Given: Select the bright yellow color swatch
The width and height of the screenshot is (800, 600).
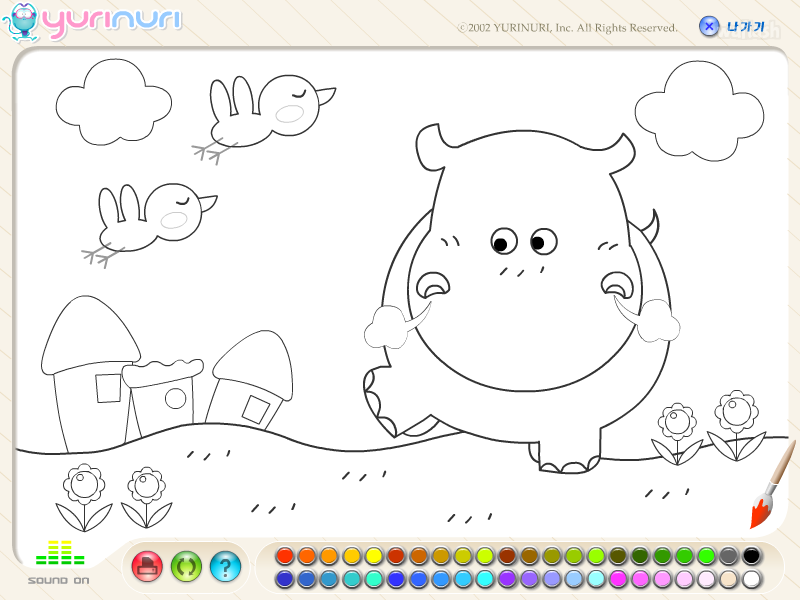Looking at the screenshot, I should [x=374, y=556].
